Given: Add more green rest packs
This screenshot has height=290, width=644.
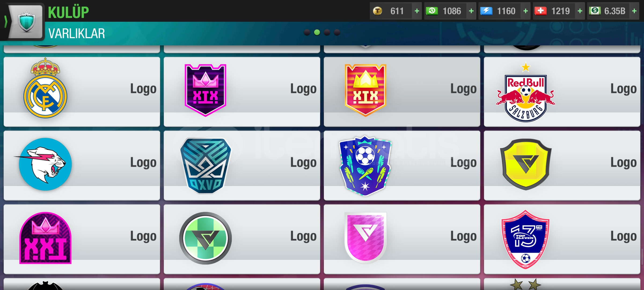Looking at the screenshot, I should pos(471,11).
